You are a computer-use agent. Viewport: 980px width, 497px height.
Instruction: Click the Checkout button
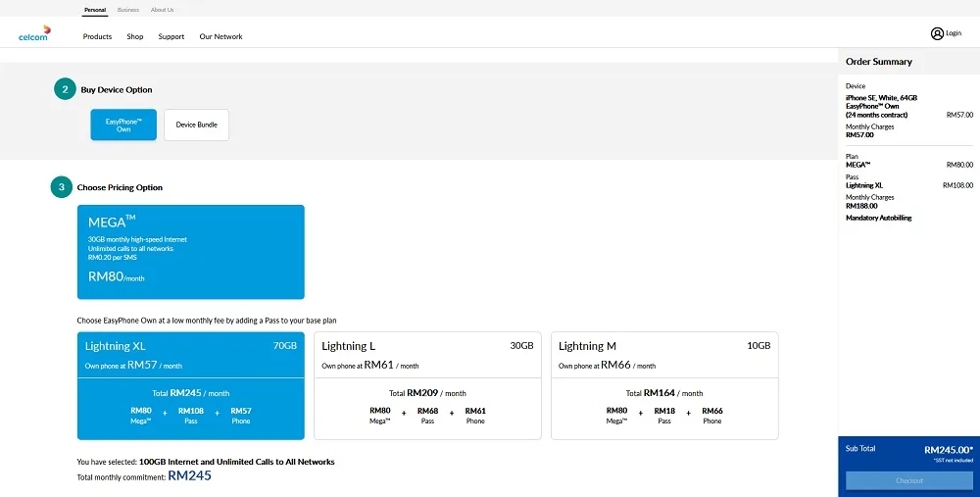coord(908,480)
